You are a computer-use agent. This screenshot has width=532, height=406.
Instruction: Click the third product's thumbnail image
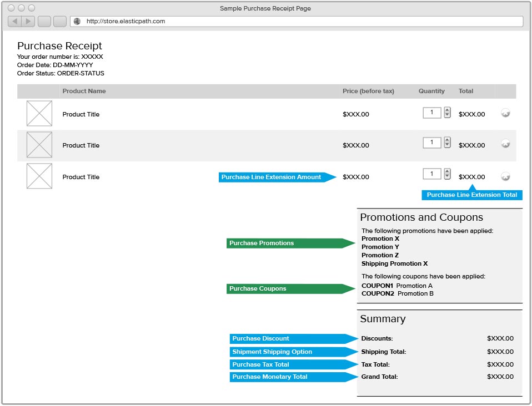pyautogui.click(x=39, y=176)
